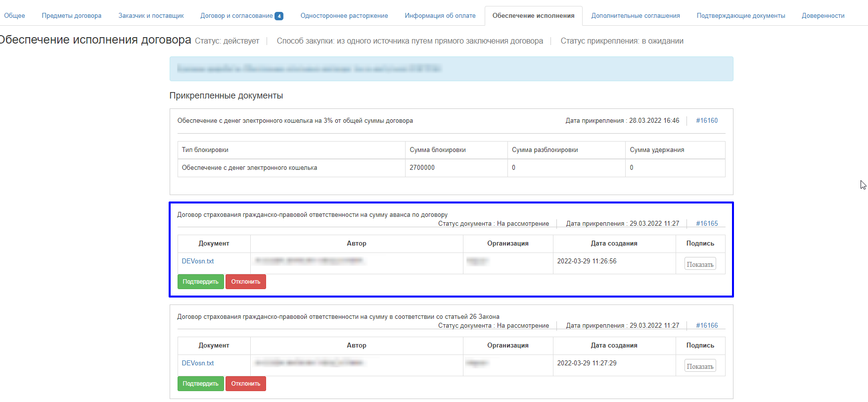
Task: Open document link #16160
Action: point(707,121)
